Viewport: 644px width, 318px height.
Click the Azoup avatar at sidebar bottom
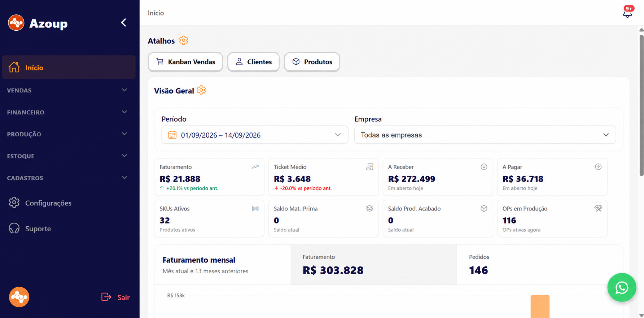pos(19,297)
